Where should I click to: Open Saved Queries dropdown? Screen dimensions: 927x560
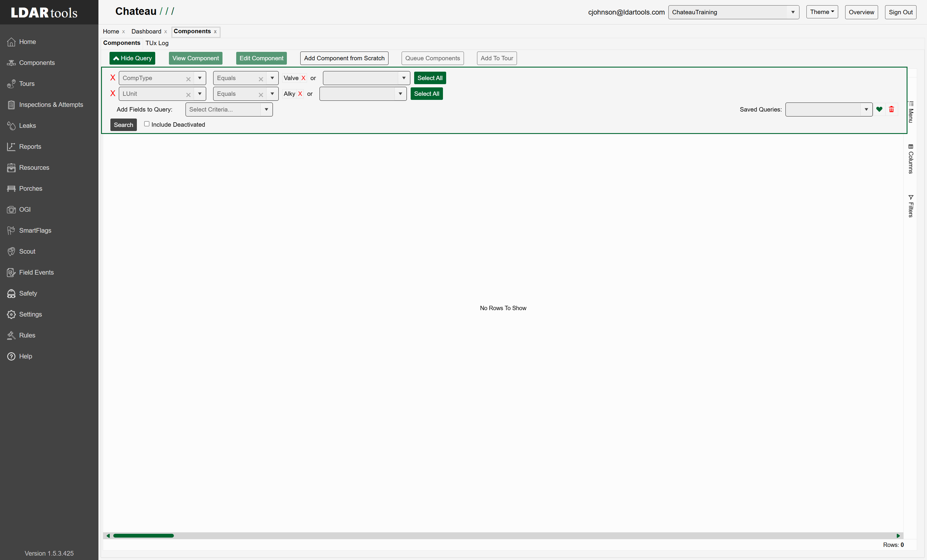click(x=829, y=109)
